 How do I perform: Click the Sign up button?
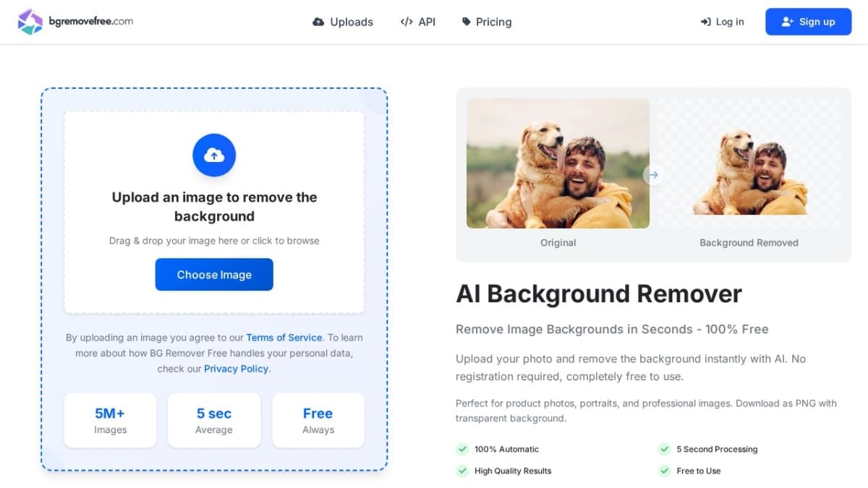click(808, 22)
